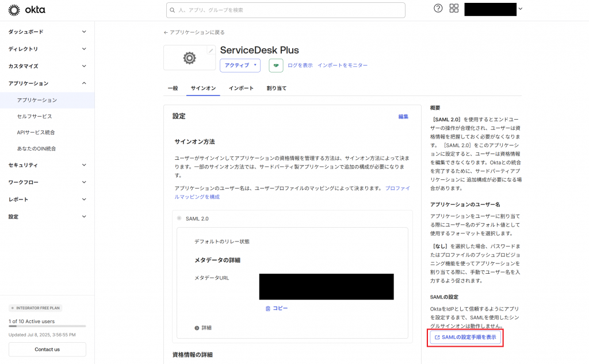This screenshot has width=589, height=364.
Task: Click the copy icon beside コピー
Action: [x=268, y=308]
